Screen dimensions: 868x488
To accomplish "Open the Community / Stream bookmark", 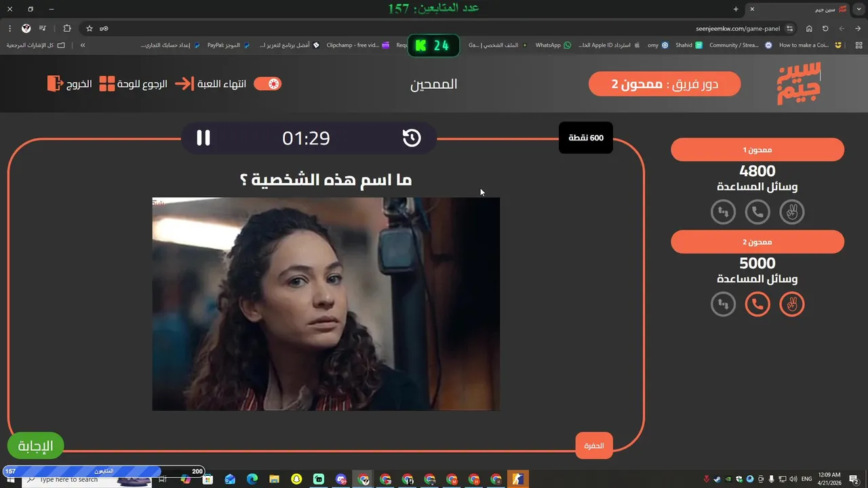I will (740, 45).
